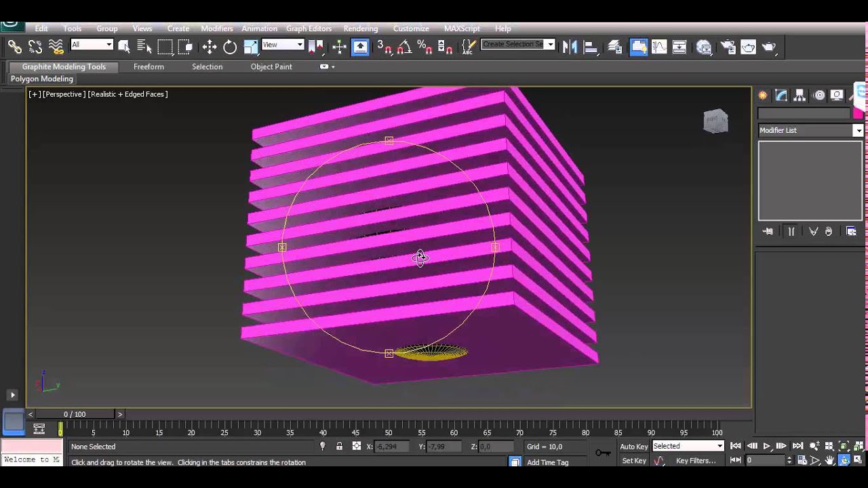This screenshot has height=488, width=868.
Task: Expand the Create Selection Set dropdown
Action: tap(550, 44)
